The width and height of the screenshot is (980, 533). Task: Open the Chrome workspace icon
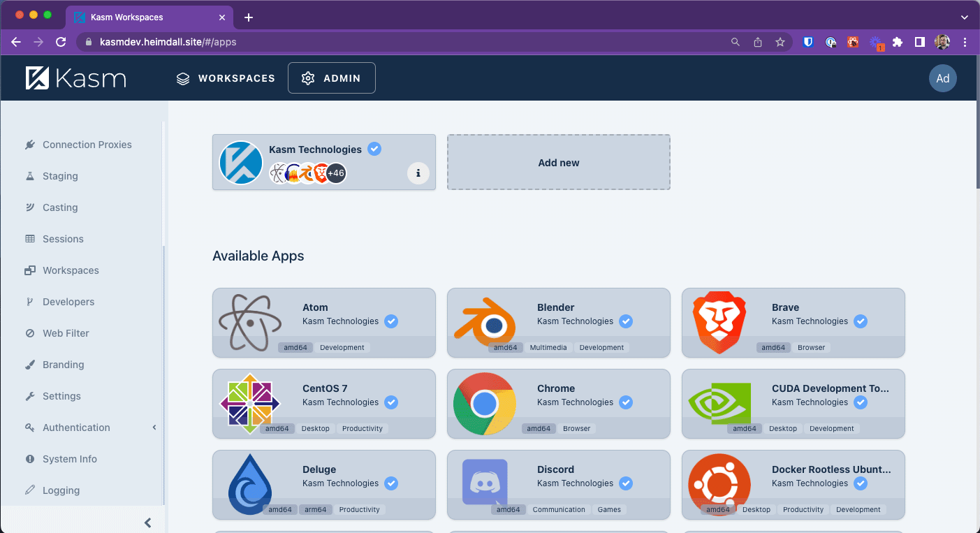(x=484, y=404)
